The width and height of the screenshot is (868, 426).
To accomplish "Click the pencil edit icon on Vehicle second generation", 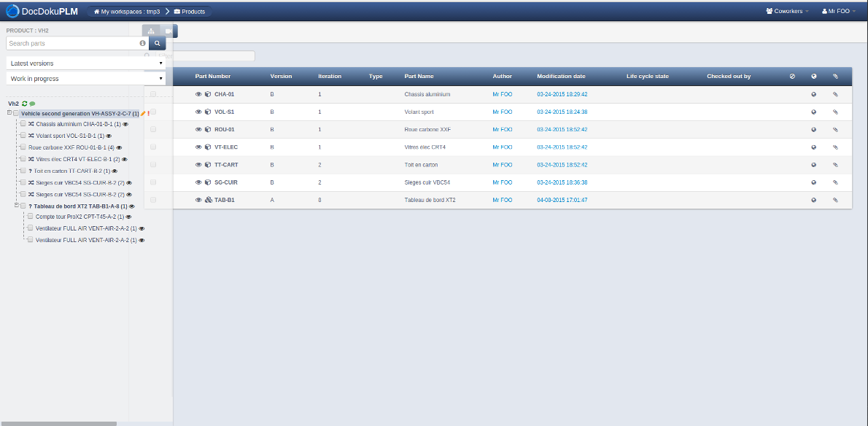I will [x=143, y=114].
